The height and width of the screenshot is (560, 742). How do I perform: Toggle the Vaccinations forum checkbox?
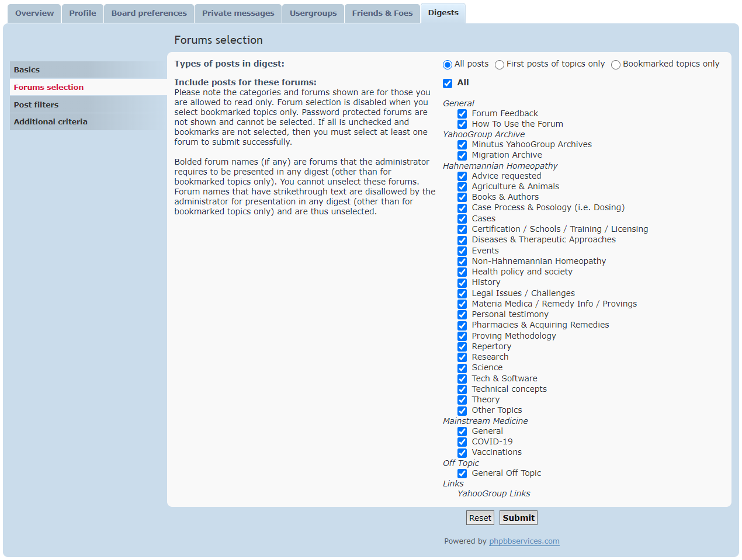pos(462,453)
